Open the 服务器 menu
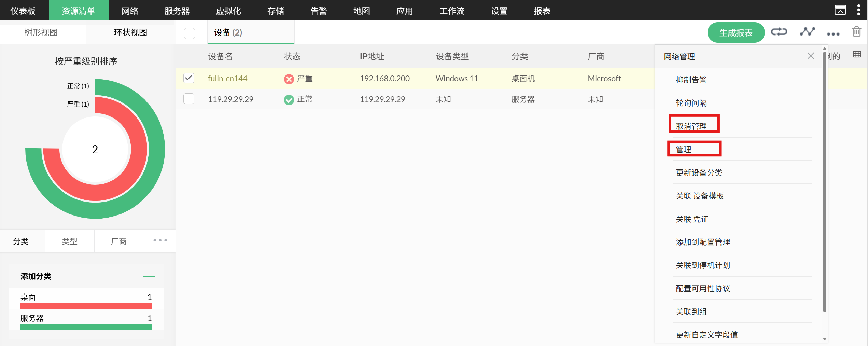The width and height of the screenshot is (868, 346). click(177, 11)
